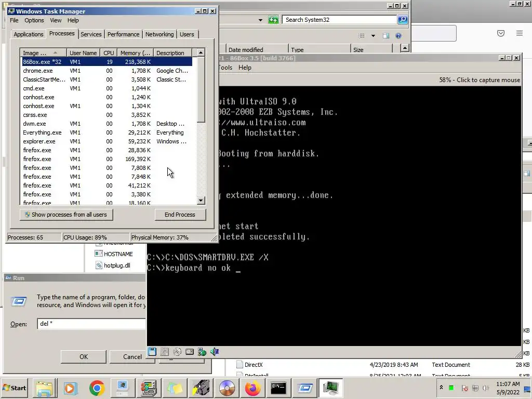Click OK in the Run dialog

pos(84,356)
